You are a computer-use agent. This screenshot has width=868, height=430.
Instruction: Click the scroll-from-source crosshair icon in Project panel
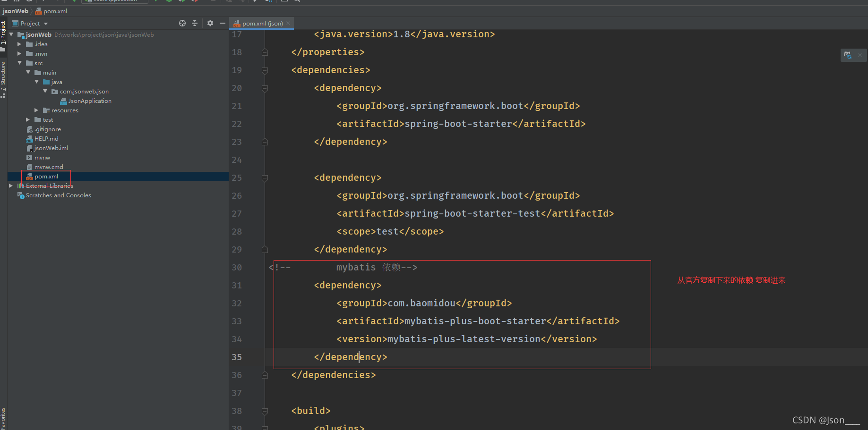(x=182, y=23)
